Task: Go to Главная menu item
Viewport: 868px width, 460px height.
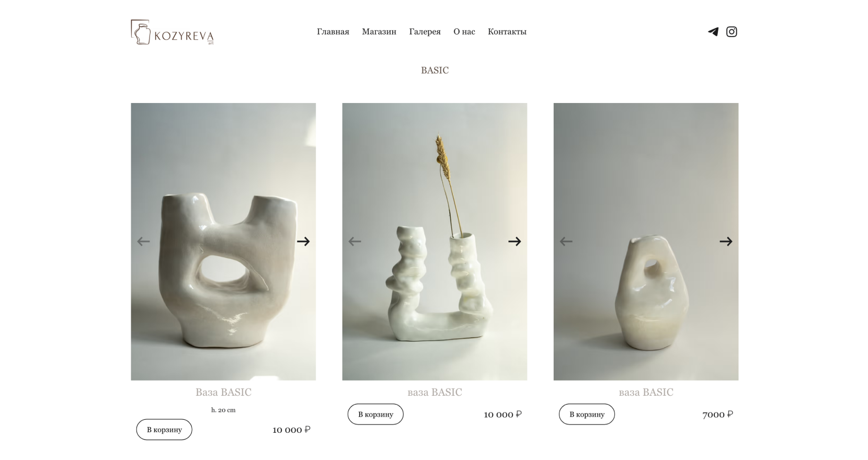Action: click(333, 32)
